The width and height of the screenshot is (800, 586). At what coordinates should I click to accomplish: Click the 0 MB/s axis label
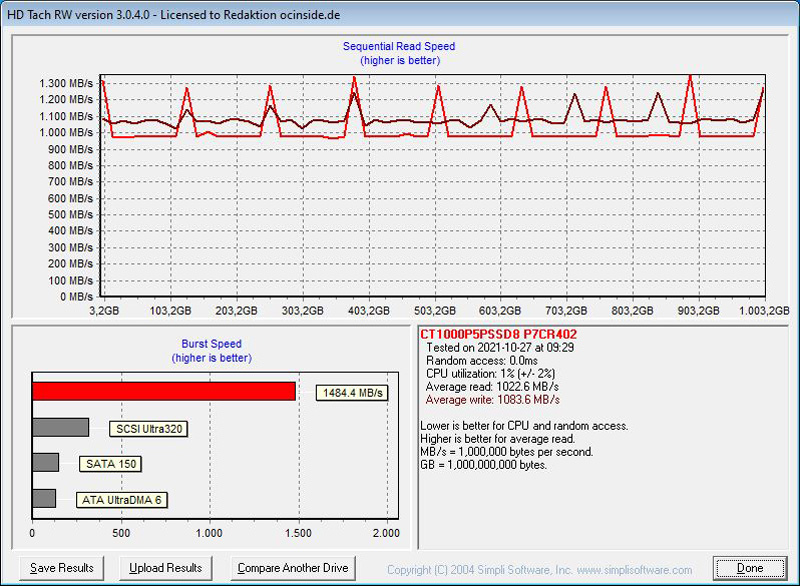[x=77, y=297]
